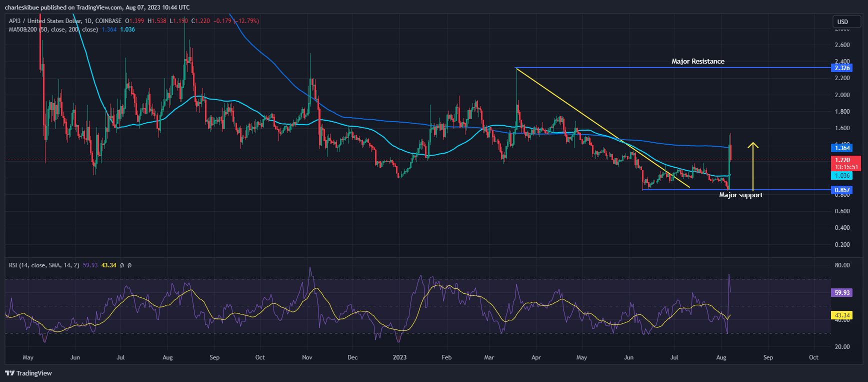Click the publisher line mentioning charleskibue
Screen dimensions: 868x382
pyautogui.click(x=97, y=8)
